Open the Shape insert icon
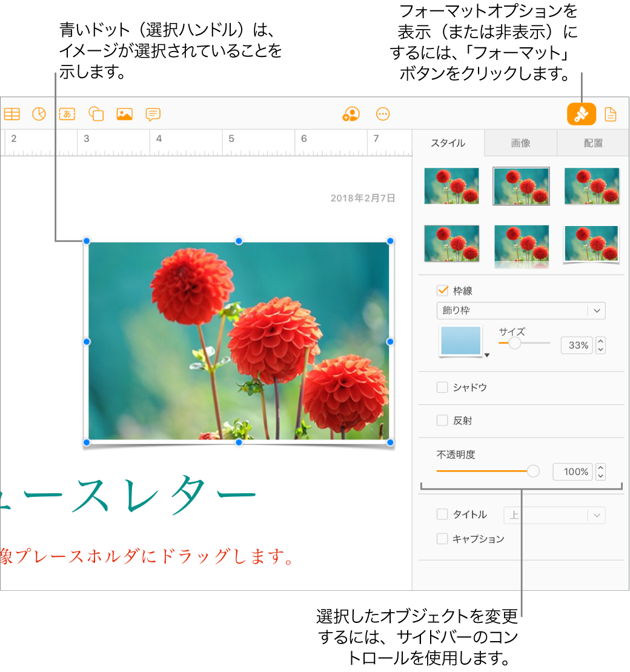Screen dimensions: 630x672 point(96,114)
